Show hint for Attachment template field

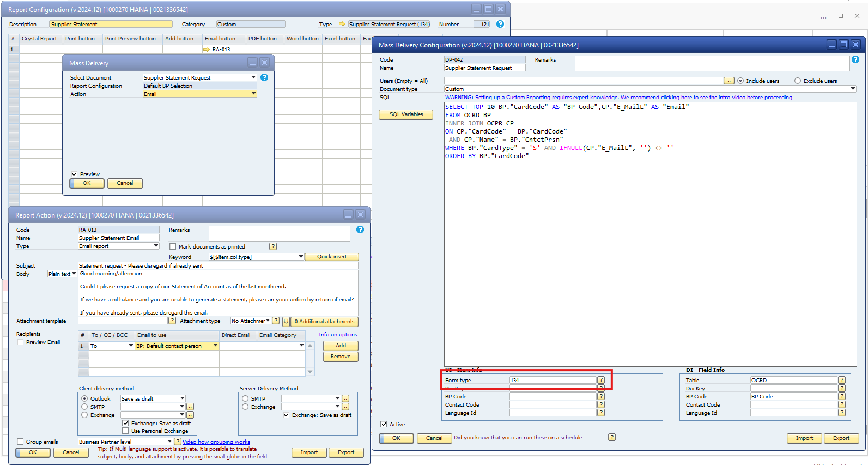coord(172,321)
